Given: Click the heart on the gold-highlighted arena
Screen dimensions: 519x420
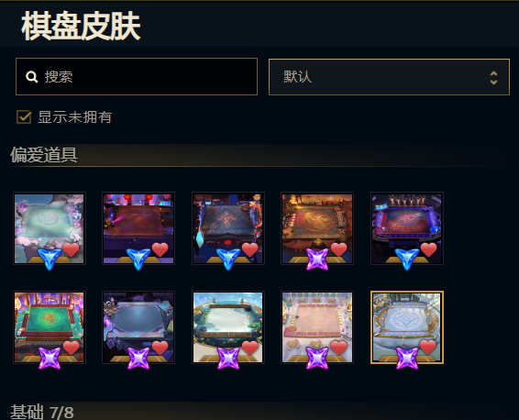Looking at the screenshot, I should (427, 348).
